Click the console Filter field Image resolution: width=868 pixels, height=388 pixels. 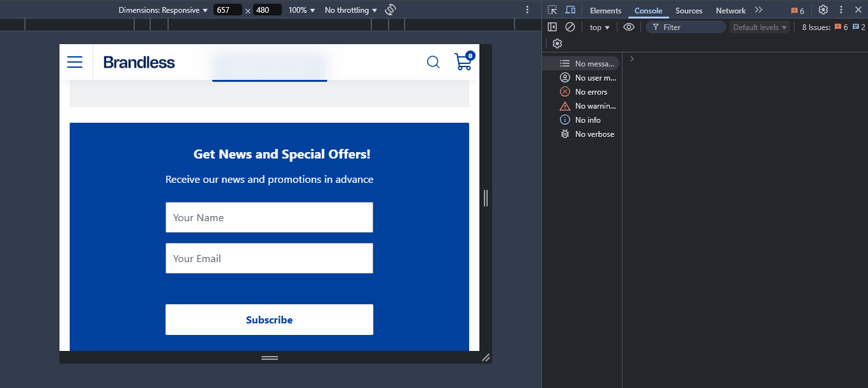pos(686,27)
